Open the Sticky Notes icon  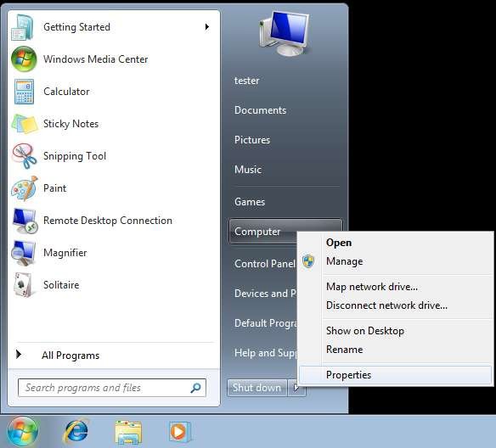tap(25, 124)
